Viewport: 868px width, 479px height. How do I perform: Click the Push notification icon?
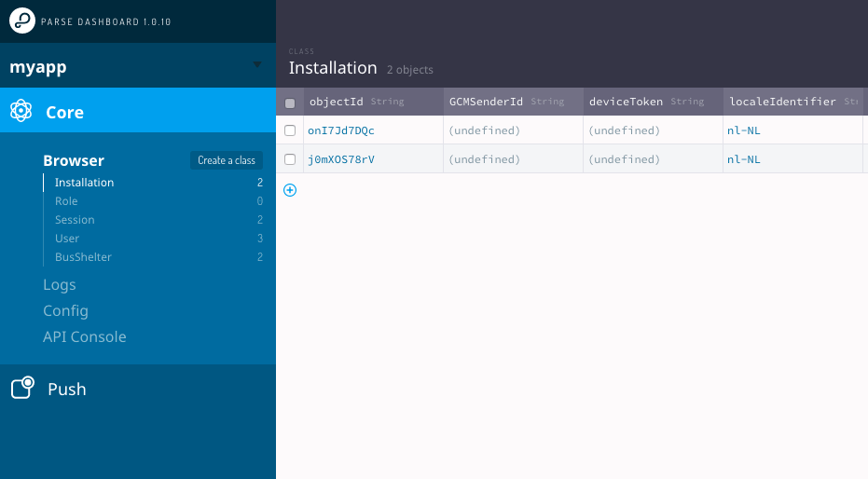22,388
